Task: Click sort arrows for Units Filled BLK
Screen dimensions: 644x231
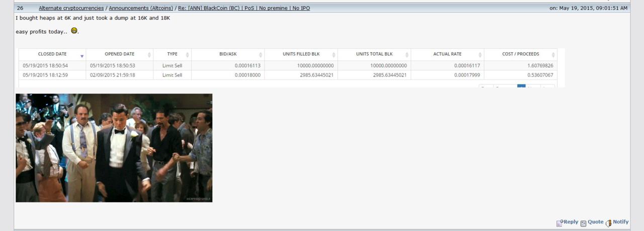Action: tap(334, 55)
